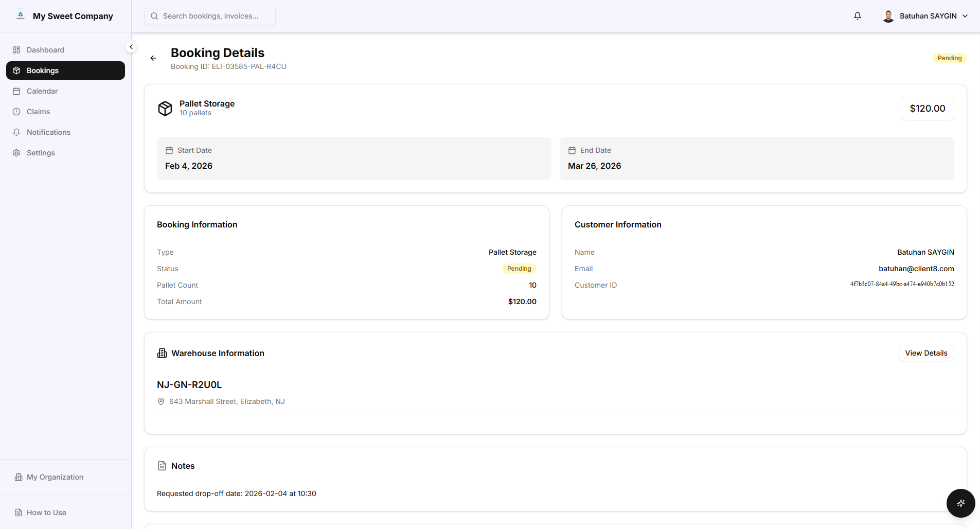Screen dimensions: 980x529
Task: Click the Type value Pallet Storage
Action: tap(512, 252)
